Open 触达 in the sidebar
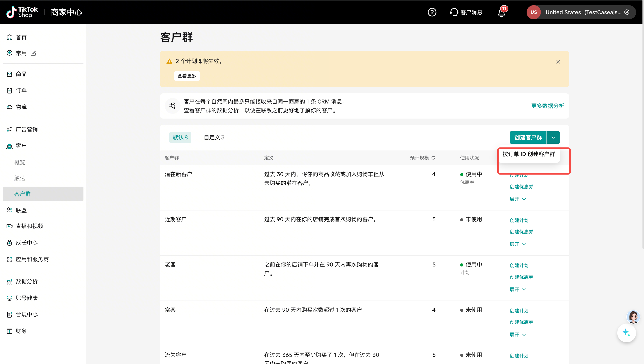Image resolution: width=644 pixels, height=364 pixels. click(20, 178)
